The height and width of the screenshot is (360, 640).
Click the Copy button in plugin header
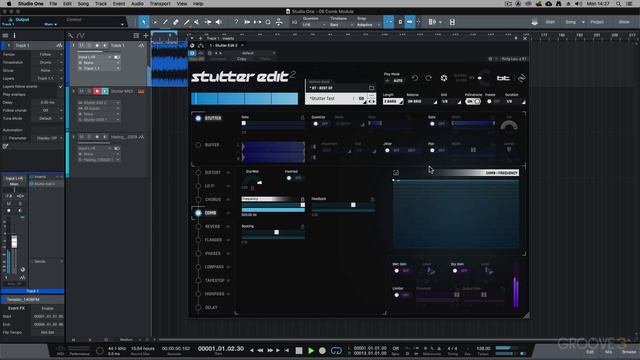(242, 59)
